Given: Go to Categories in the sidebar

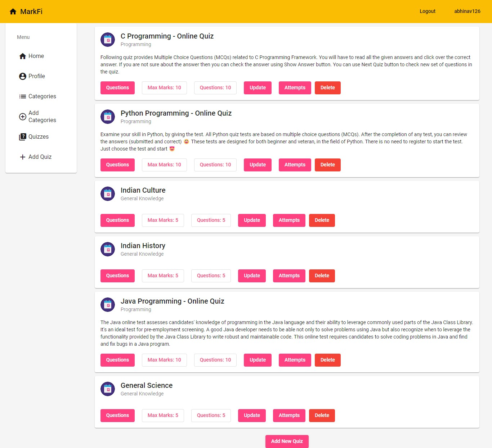Looking at the screenshot, I should tap(41, 97).
